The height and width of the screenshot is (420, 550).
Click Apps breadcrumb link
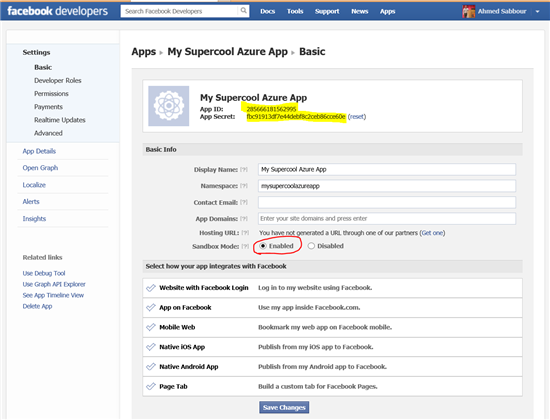[x=143, y=52]
